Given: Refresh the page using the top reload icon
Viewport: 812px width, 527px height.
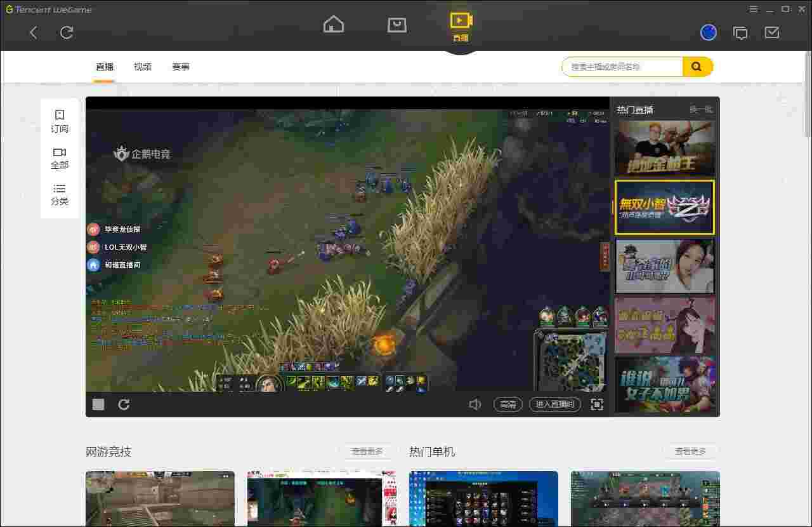Looking at the screenshot, I should coord(66,32).
